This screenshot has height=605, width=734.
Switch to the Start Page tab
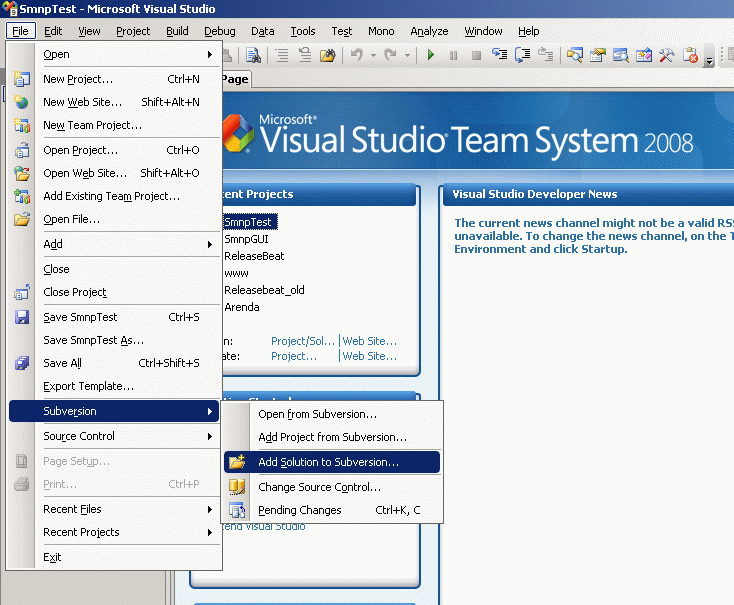235,79
